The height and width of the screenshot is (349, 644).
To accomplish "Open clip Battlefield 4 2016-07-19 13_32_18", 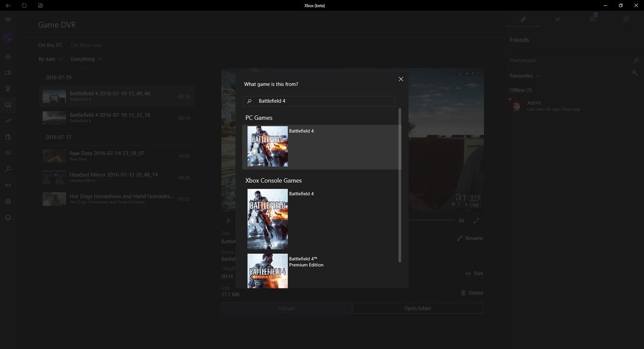I will [116, 118].
